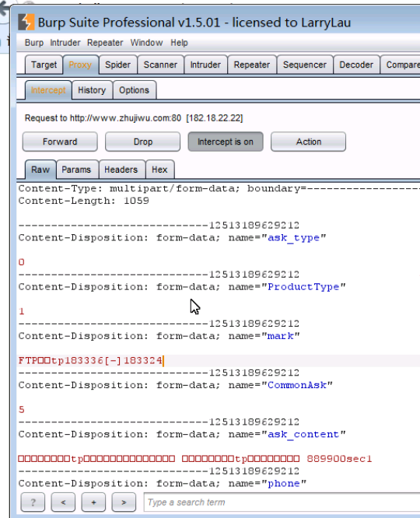Click the Burp Suite logo icon
This screenshot has width=420, height=518.
click(x=26, y=22)
